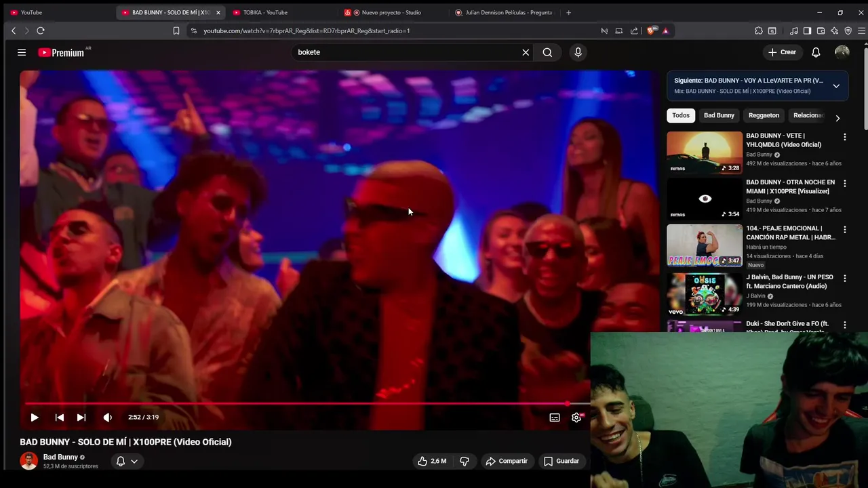Toggle the channel notification bell dropdown
Image resolution: width=868 pixels, height=488 pixels.
(127, 461)
